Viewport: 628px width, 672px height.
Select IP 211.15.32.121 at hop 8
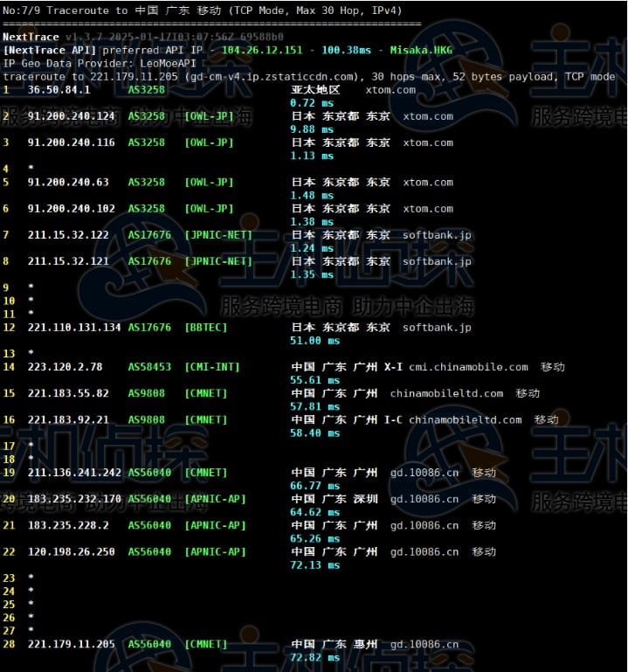coord(68,261)
